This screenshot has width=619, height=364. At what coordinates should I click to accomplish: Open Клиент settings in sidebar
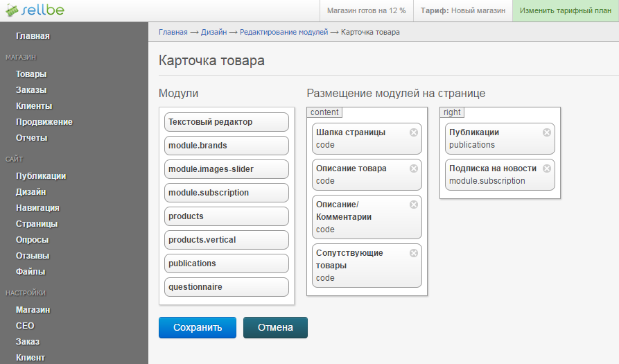[30, 358]
